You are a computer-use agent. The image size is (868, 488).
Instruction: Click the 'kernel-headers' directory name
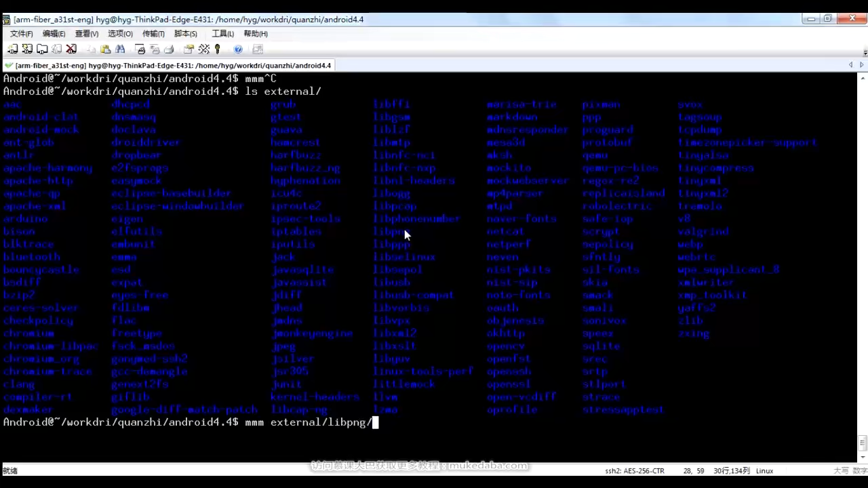(315, 396)
